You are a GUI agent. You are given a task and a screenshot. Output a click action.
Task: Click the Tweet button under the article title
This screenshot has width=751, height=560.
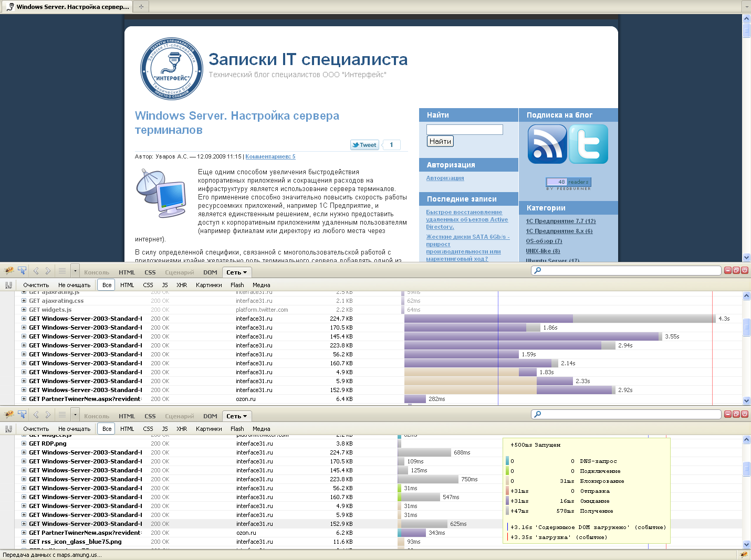(364, 145)
